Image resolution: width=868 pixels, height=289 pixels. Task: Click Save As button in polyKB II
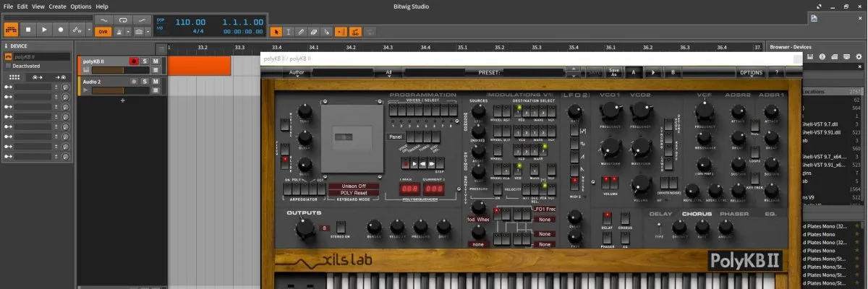(613, 72)
